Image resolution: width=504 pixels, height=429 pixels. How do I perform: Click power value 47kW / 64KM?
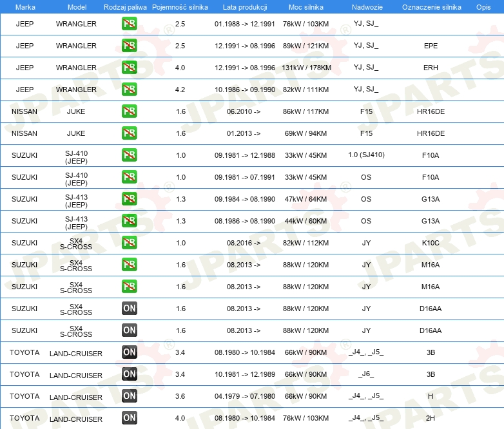click(305, 199)
